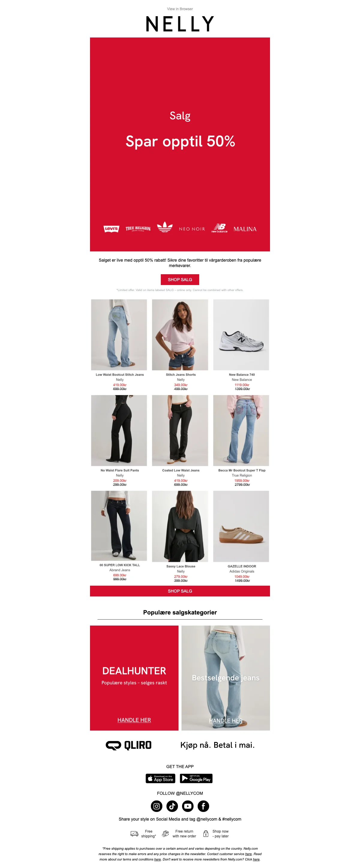
Task: Open the Bestselgende jeans category image
Action: tap(226, 678)
